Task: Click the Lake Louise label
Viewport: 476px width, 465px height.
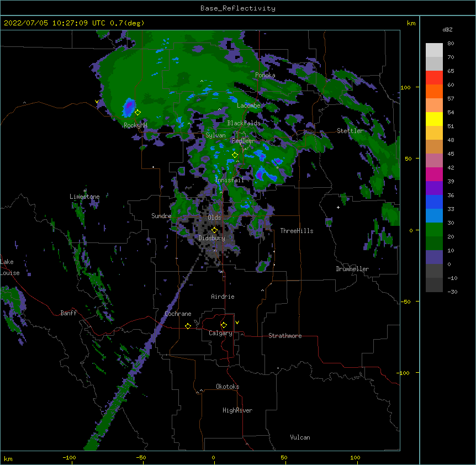Action: (x=10, y=267)
